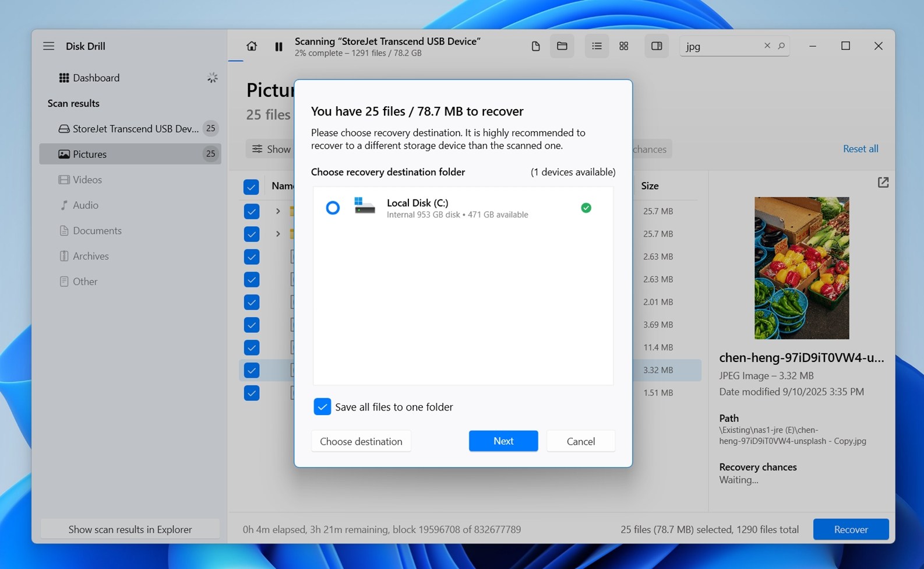Click Show scan results in Explorer
The image size is (924, 569).
tap(131, 529)
